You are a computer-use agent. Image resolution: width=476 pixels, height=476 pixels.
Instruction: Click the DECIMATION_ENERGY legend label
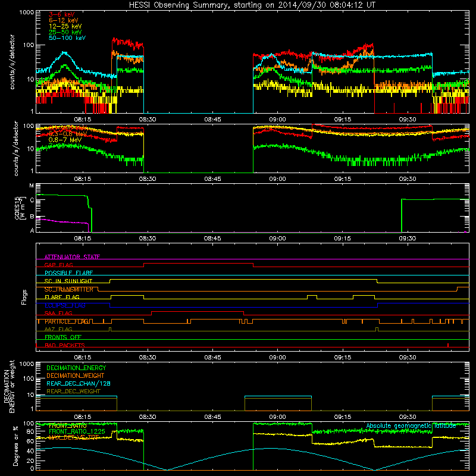[x=76, y=368]
